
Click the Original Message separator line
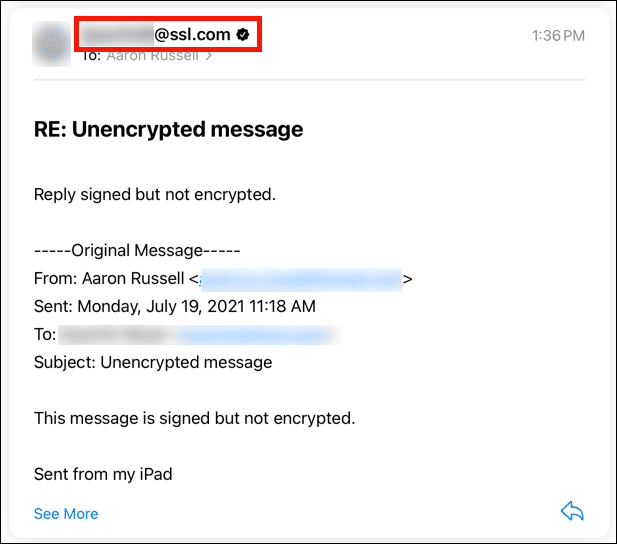137,251
